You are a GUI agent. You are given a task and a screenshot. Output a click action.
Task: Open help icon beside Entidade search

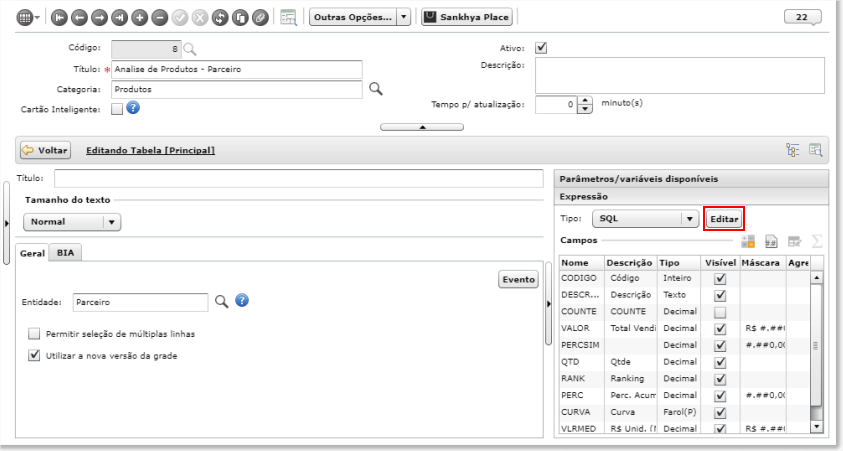tap(242, 300)
